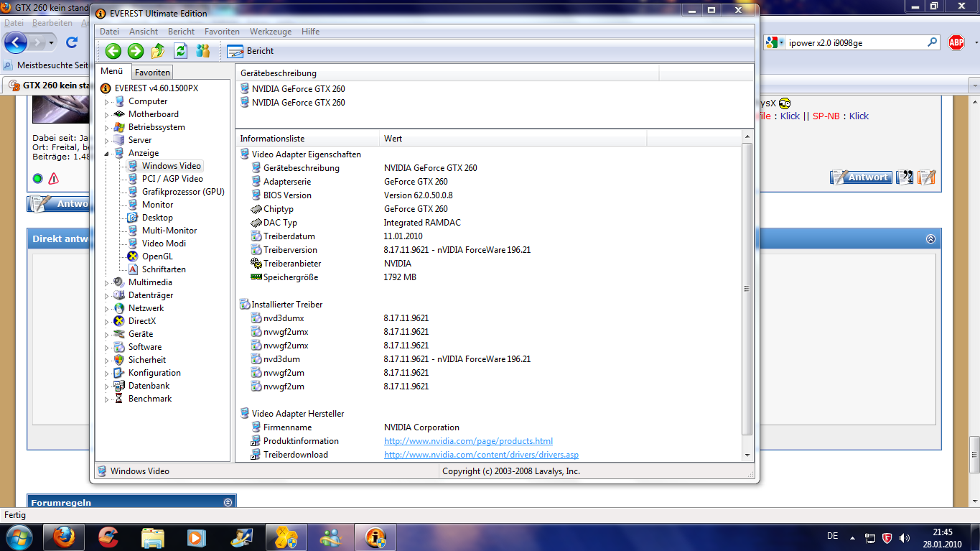Select the Software tree item

pyautogui.click(x=145, y=347)
